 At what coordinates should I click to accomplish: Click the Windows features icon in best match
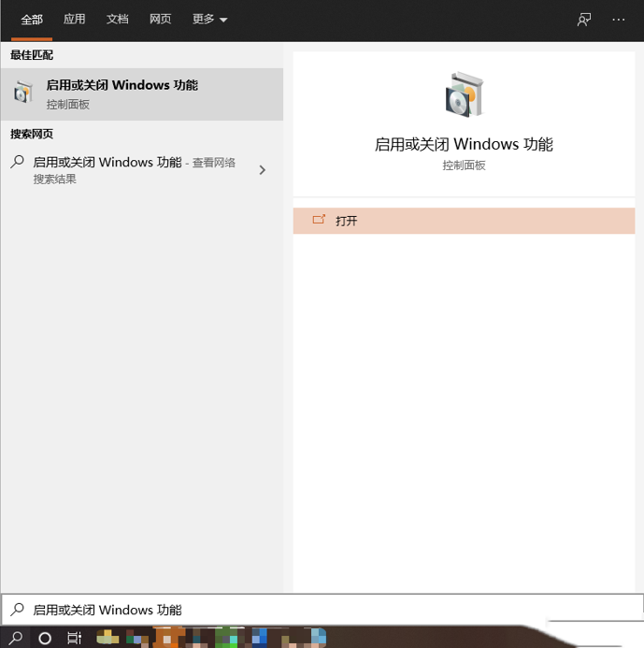click(22, 93)
